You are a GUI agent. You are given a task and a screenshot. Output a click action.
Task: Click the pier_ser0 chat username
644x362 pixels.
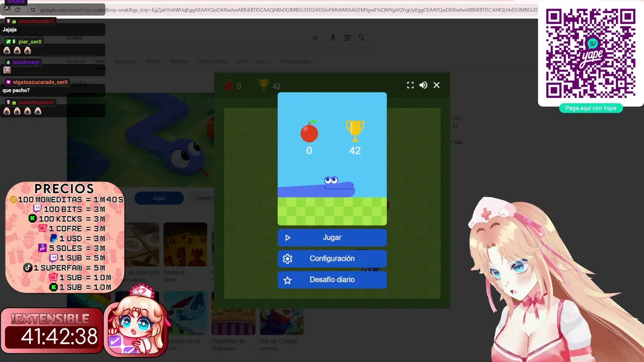[x=30, y=42]
